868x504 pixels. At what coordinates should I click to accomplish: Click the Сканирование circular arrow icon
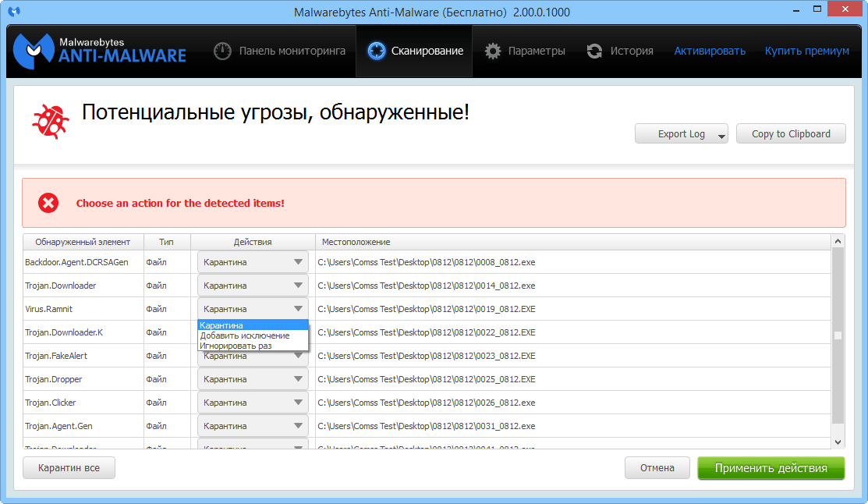point(377,50)
